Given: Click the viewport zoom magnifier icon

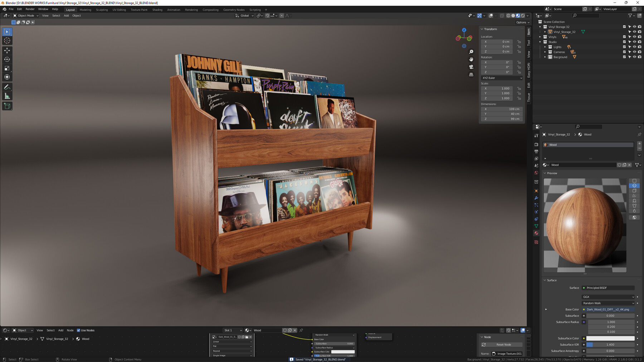Looking at the screenshot, I should tap(471, 51).
